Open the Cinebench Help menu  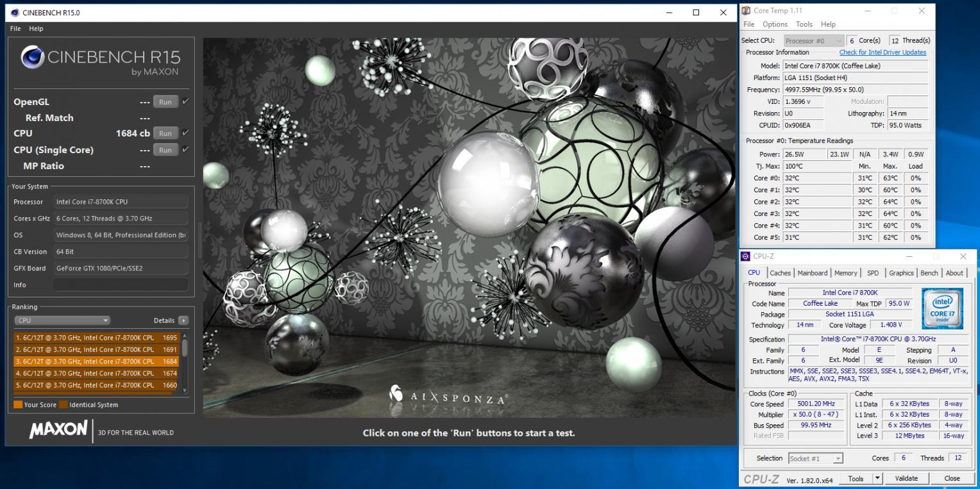tap(36, 28)
